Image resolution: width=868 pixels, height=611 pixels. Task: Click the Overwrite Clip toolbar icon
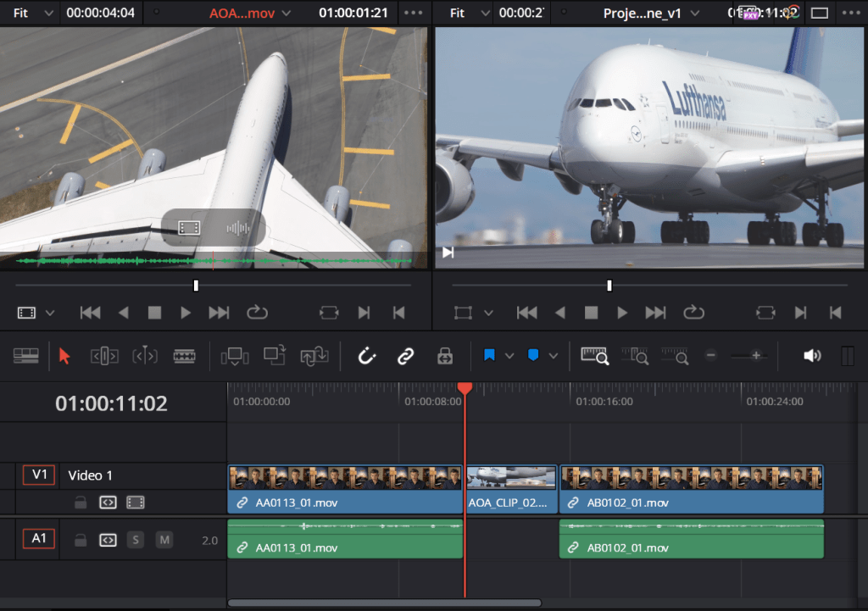[274, 357]
